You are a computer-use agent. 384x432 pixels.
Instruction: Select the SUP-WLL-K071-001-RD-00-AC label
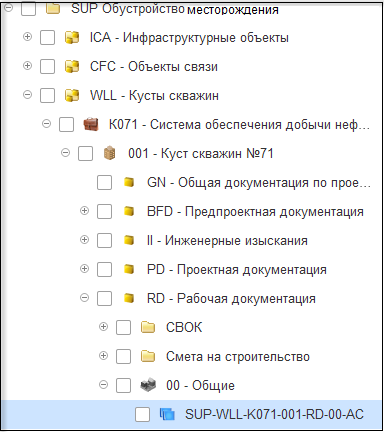pyautogui.click(x=274, y=414)
